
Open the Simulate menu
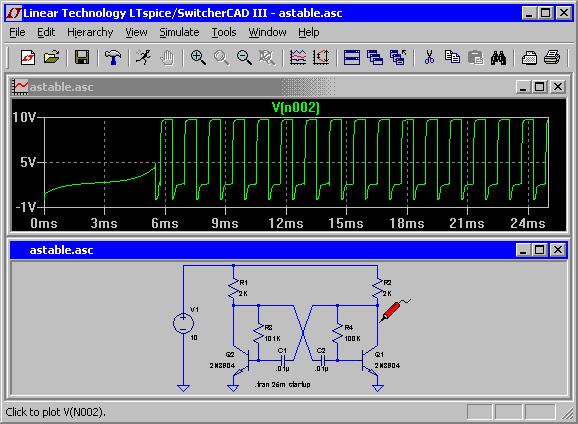click(180, 32)
